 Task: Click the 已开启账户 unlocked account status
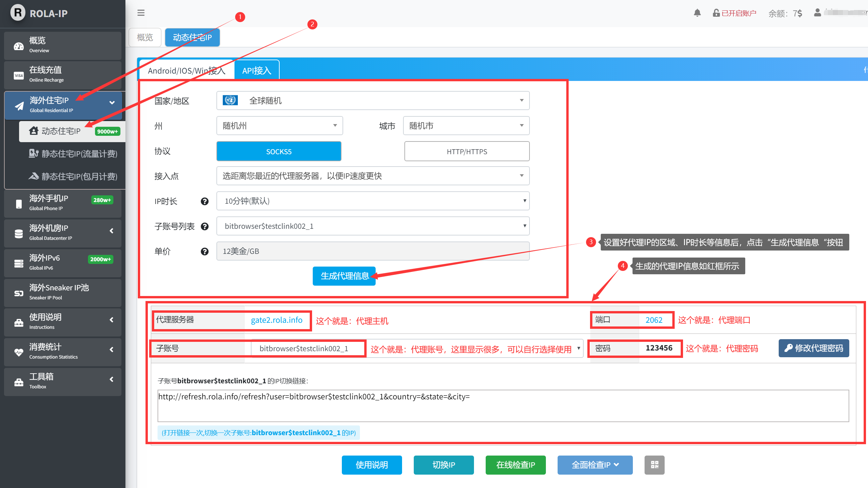pyautogui.click(x=735, y=13)
